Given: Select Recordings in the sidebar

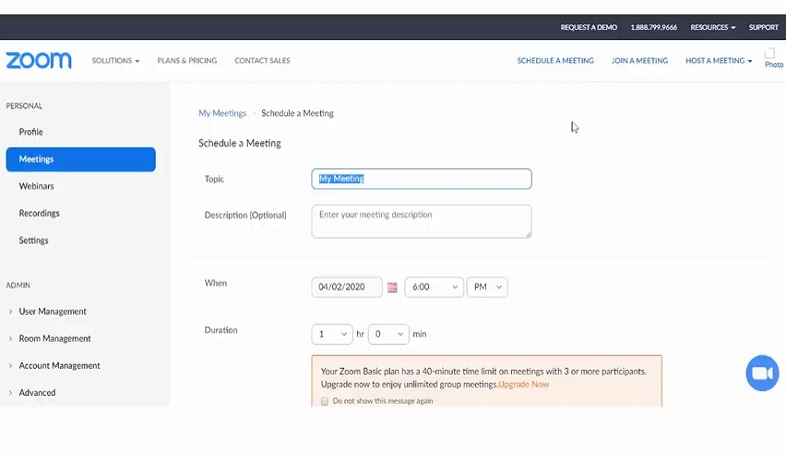Looking at the screenshot, I should 39,213.
